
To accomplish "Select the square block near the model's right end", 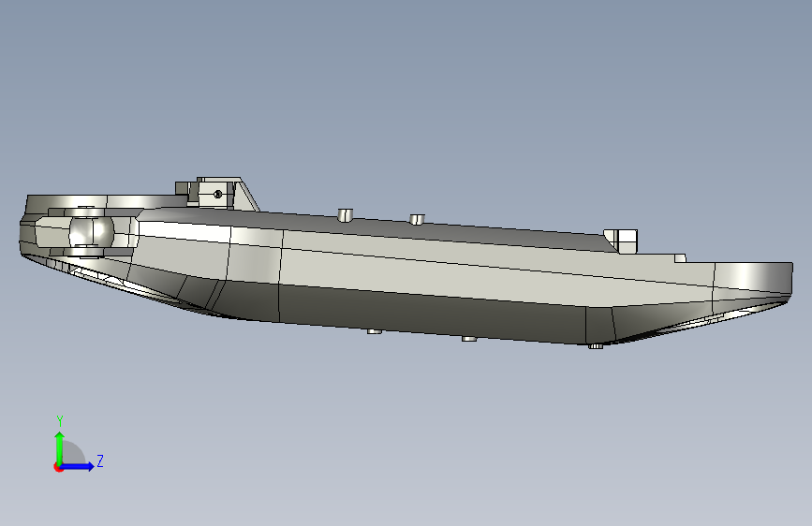I will [x=626, y=241].
